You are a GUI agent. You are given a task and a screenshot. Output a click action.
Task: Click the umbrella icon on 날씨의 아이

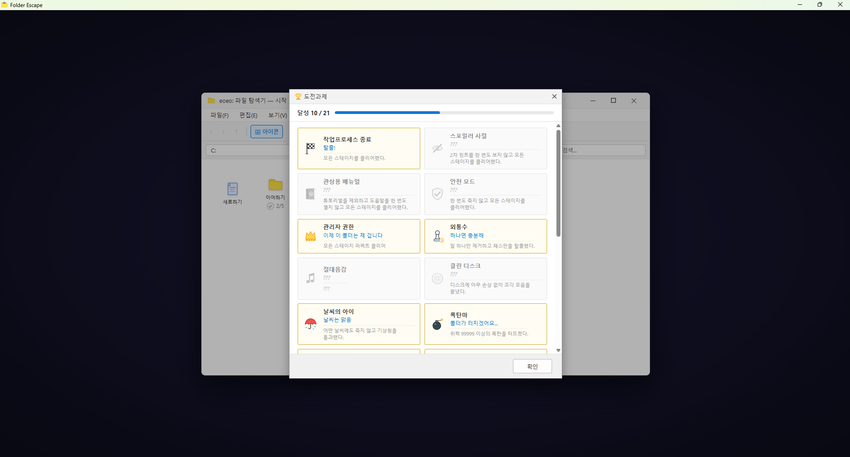(310, 324)
